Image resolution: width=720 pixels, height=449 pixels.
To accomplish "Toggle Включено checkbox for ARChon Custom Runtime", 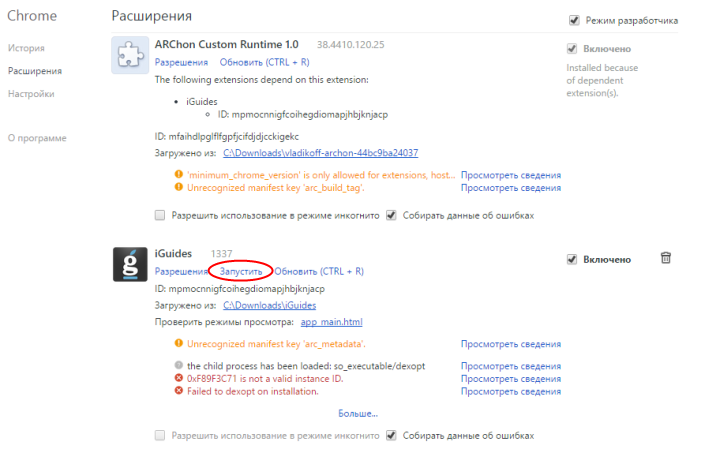I will point(572,49).
